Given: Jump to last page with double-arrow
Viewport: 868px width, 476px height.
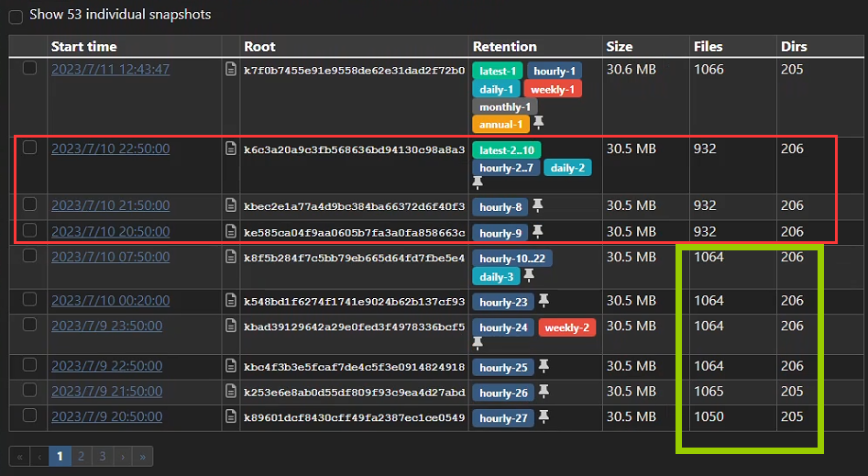Looking at the screenshot, I should [141, 456].
